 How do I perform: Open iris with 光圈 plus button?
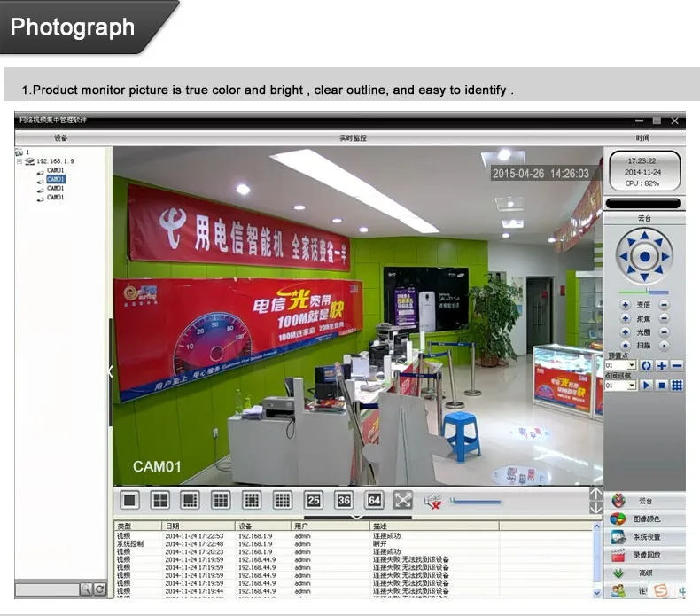point(626,332)
